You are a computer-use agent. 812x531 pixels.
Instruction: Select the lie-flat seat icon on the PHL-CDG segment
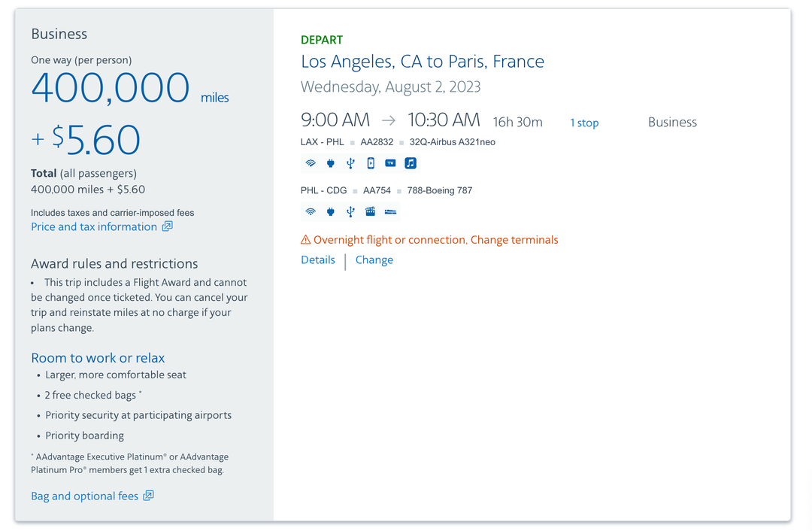click(390, 211)
